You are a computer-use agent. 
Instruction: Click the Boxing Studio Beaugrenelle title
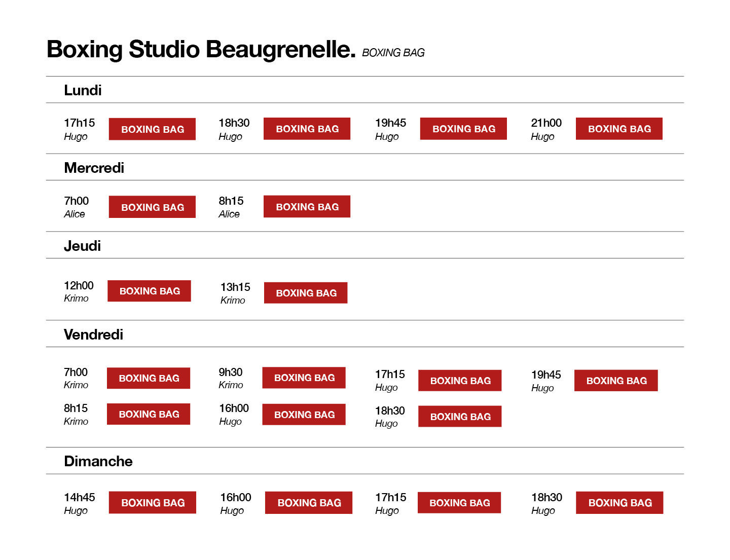201,50
